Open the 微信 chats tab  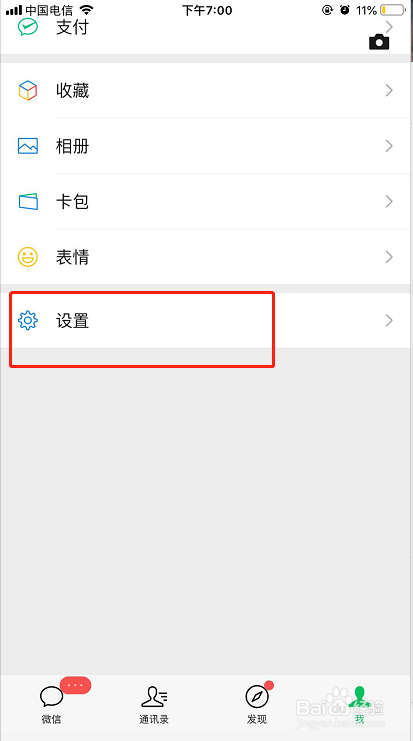tap(51, 704)
